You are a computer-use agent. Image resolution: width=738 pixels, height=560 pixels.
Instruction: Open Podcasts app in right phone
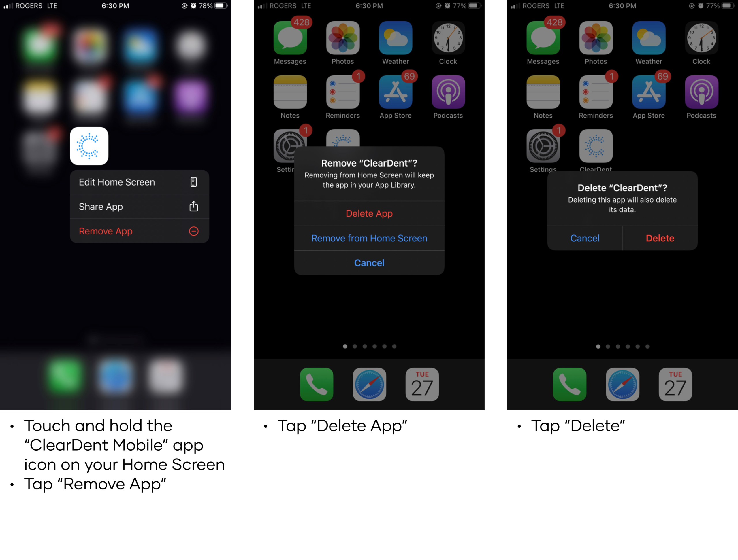(x=701, y=92)
